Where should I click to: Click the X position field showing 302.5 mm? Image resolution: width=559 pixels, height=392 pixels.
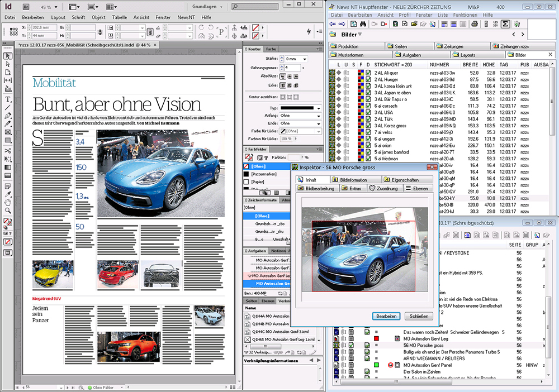(x=44, y=27)
